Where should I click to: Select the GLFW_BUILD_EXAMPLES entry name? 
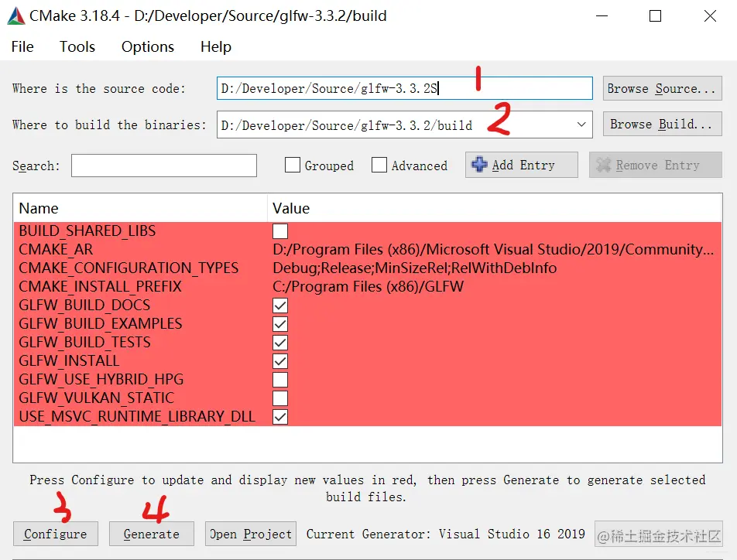tap(101, 323)
